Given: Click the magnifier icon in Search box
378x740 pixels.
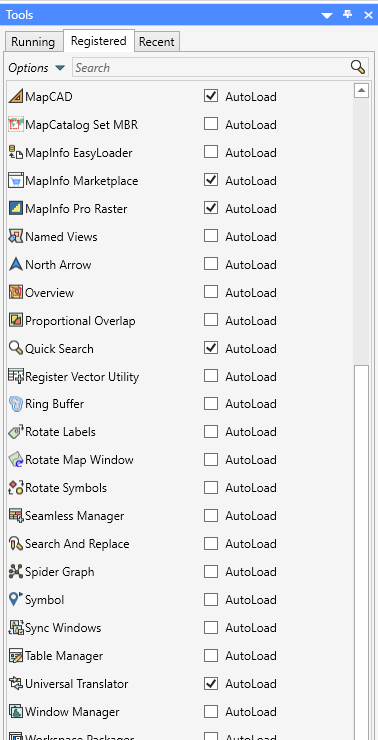Looking at the screenshot, I should pos(358,67).
